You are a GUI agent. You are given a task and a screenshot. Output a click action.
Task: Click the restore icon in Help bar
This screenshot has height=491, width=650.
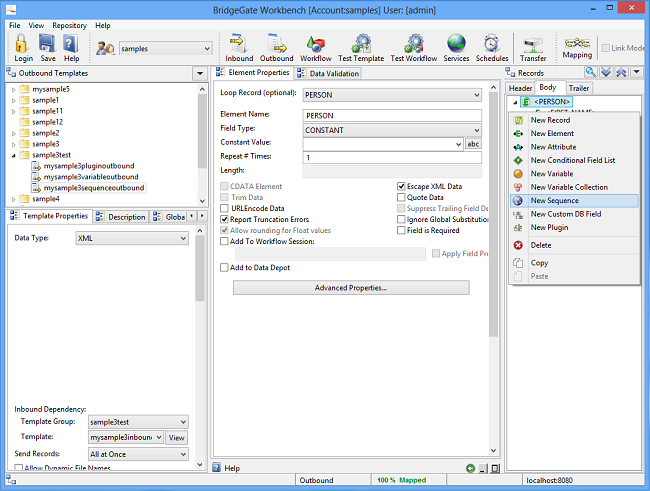click(495, 469)
